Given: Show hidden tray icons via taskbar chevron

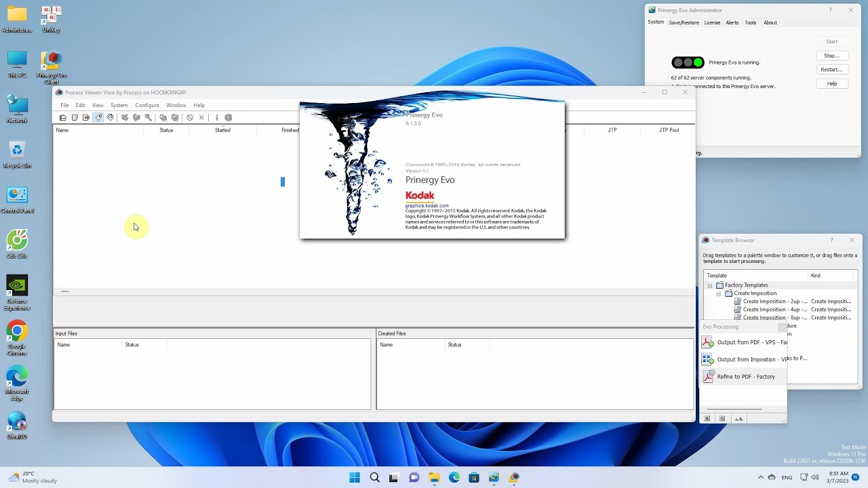Looking at the screenshot, I should (x=760, y=477).
